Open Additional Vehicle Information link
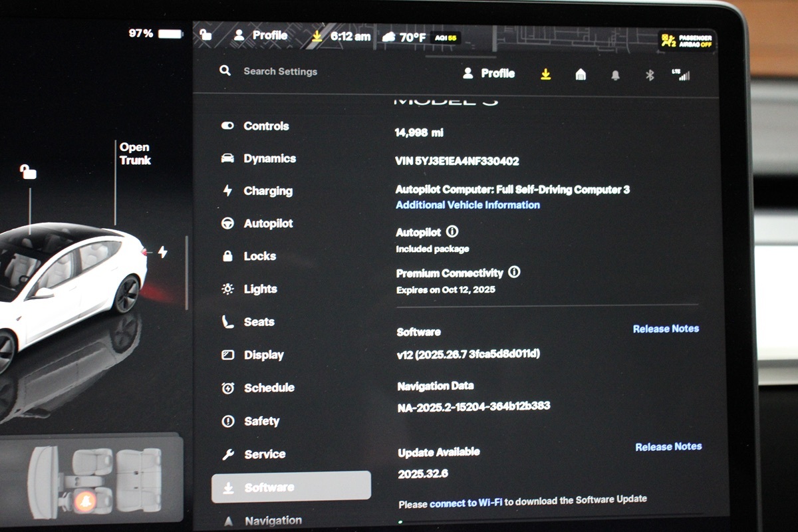Viewport: 798px width, 532px height. (467, 205)
